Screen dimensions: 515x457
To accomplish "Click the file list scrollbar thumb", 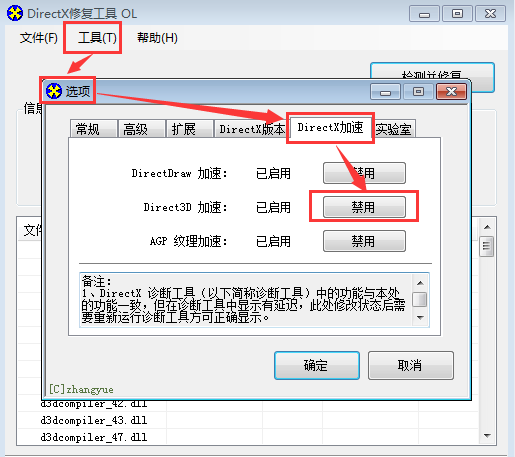I will click(487, 246).
